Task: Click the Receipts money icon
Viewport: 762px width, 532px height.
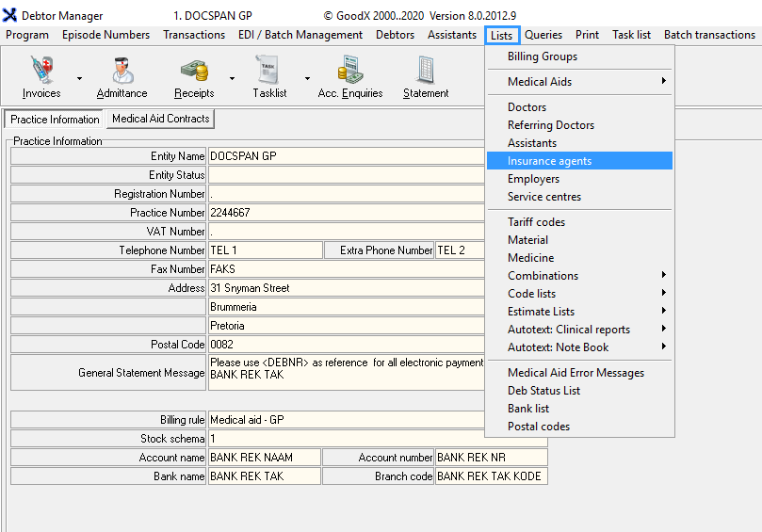Action: coord(194,71)
